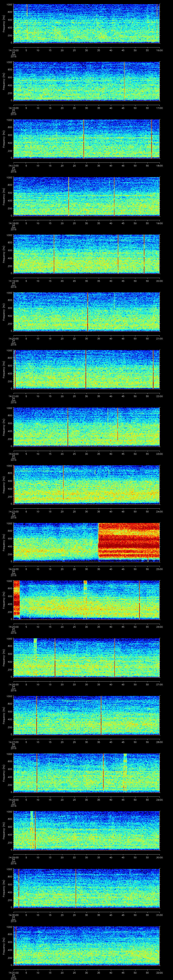Open the spectrogram panel starting at 14:17:00
The image size is (173, 980).
coord(87,139)
